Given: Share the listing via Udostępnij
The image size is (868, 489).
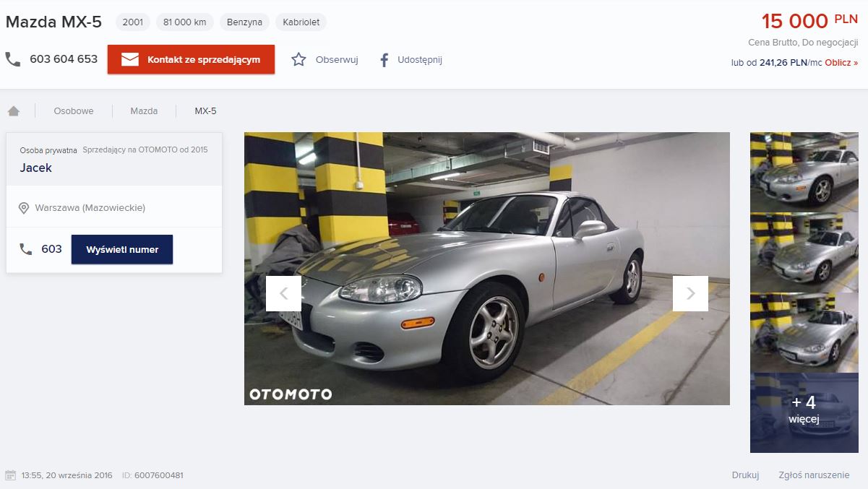Looking at the screenshot, I should click(420, 60).
